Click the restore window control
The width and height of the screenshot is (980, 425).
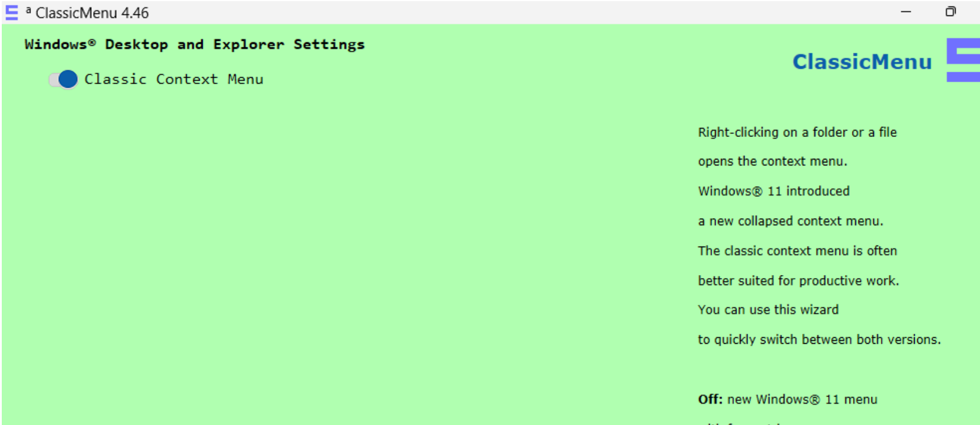(952, 12)
